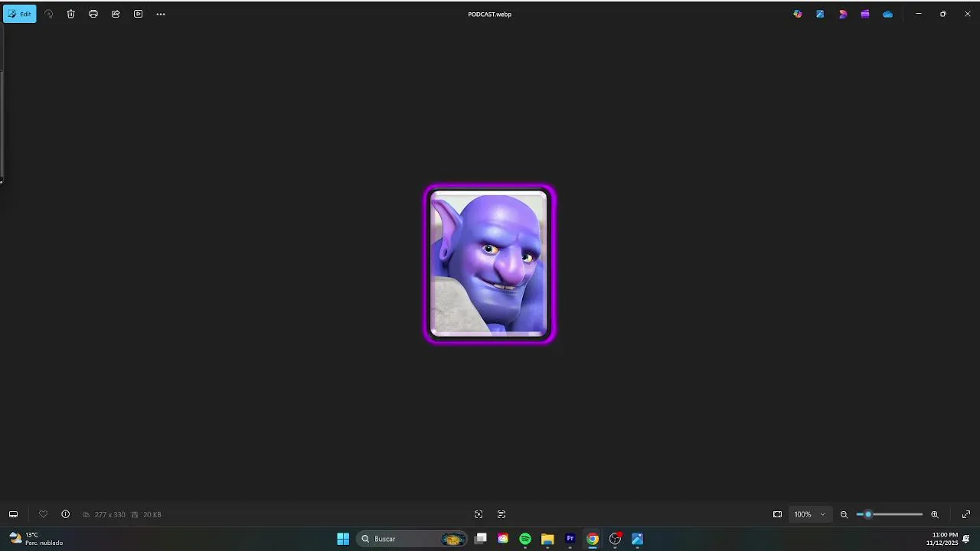
Task: Click the scan text icon in status bar
Action: click(501, 514)
